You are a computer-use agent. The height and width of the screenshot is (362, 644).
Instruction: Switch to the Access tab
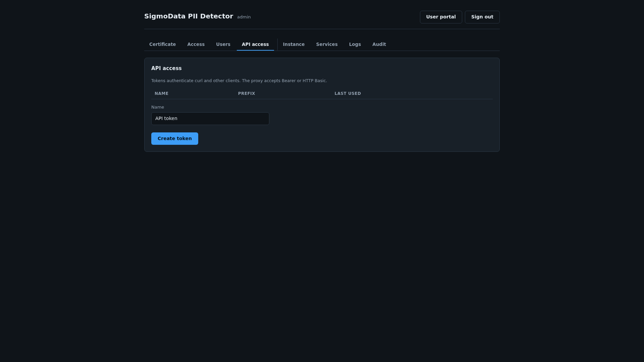196,44
